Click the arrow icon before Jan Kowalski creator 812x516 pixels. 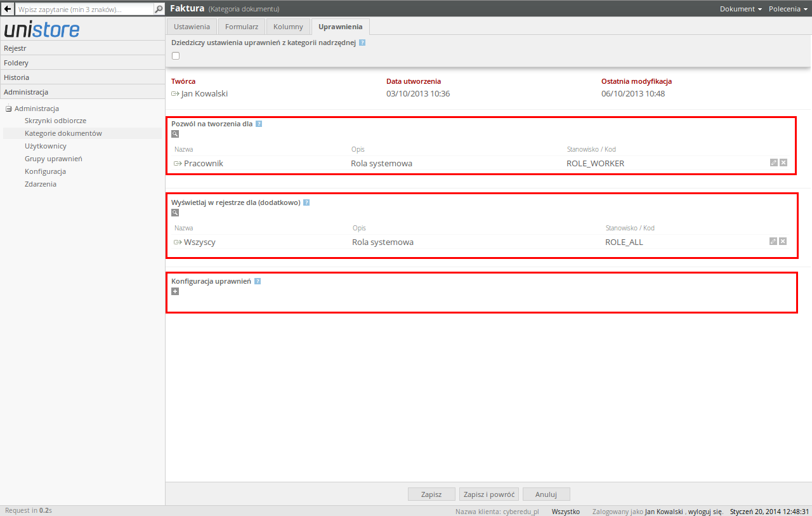pos(176,94)
